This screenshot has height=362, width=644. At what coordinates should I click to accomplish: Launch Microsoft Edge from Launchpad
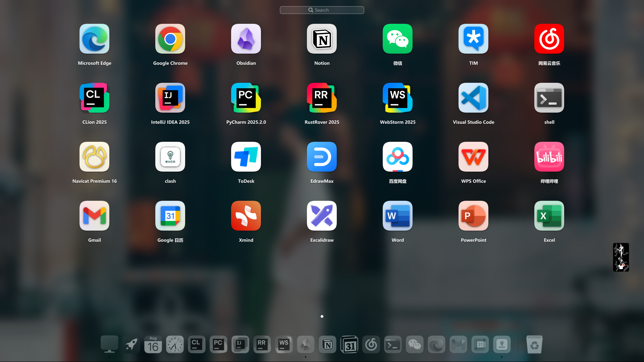[94, 39]
